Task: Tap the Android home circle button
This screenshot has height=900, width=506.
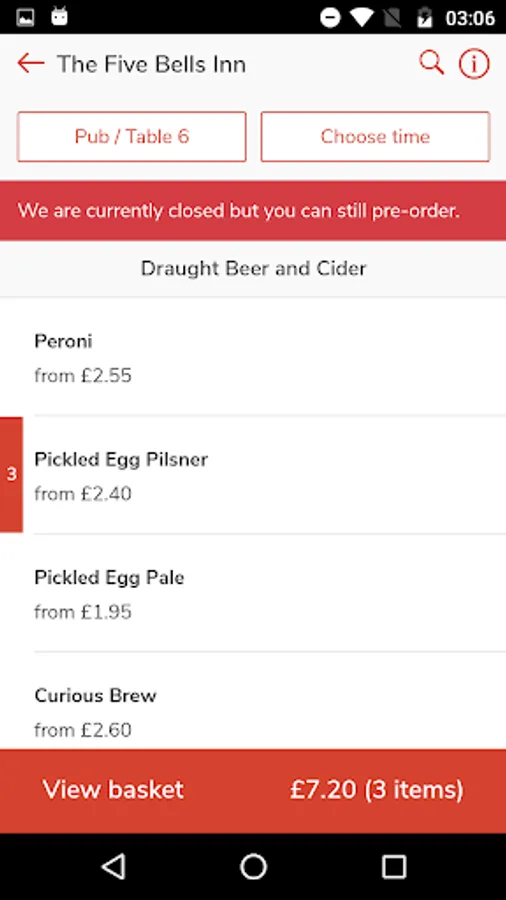Action: 253,866
